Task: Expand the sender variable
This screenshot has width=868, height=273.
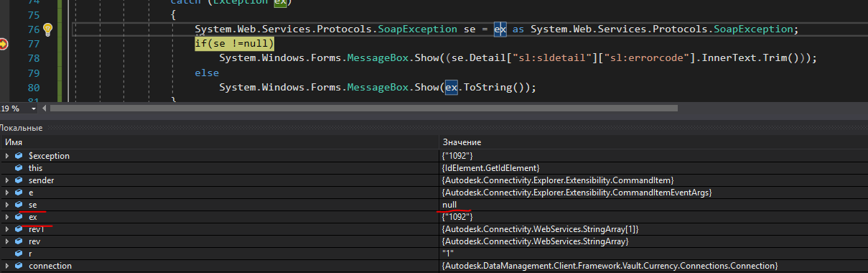Action: pos(7,180)
